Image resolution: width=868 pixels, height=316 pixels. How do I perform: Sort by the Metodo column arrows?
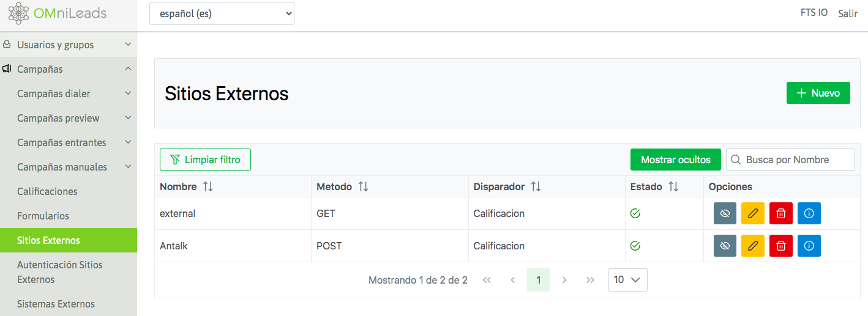tap(363, 187)
